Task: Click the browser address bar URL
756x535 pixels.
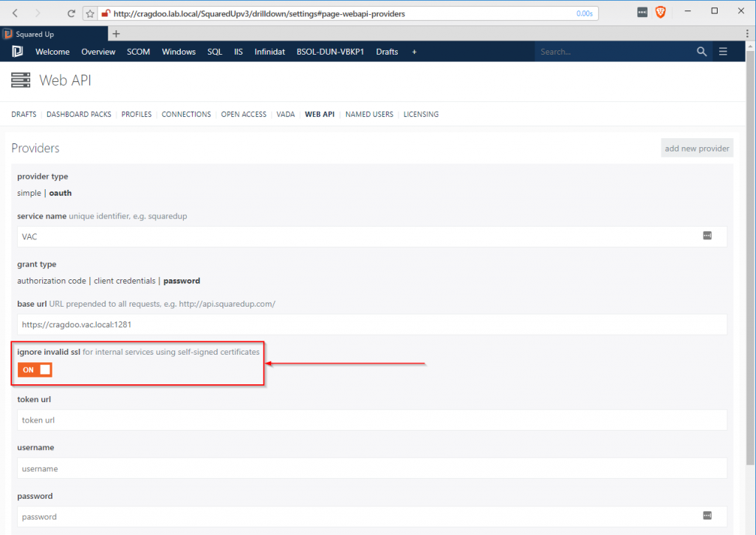Action: 259,13
